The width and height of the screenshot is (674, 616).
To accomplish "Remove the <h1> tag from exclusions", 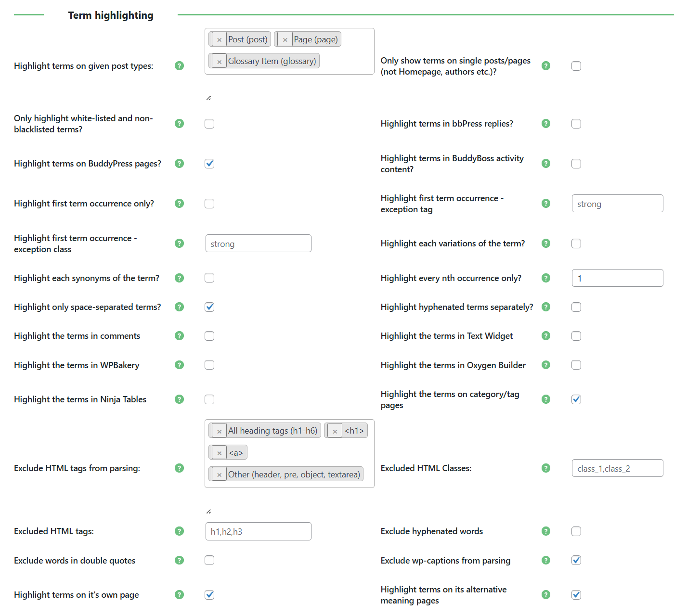I will (335, 430).
